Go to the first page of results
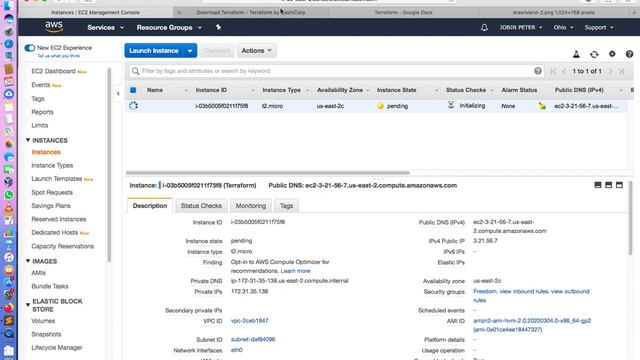This screenshot has width=640, height=360. click(553, 71)
